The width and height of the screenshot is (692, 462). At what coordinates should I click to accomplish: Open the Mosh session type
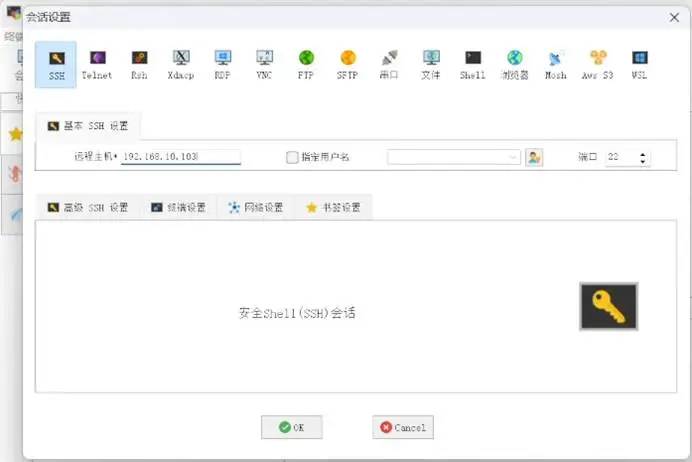tap(555, 64)
